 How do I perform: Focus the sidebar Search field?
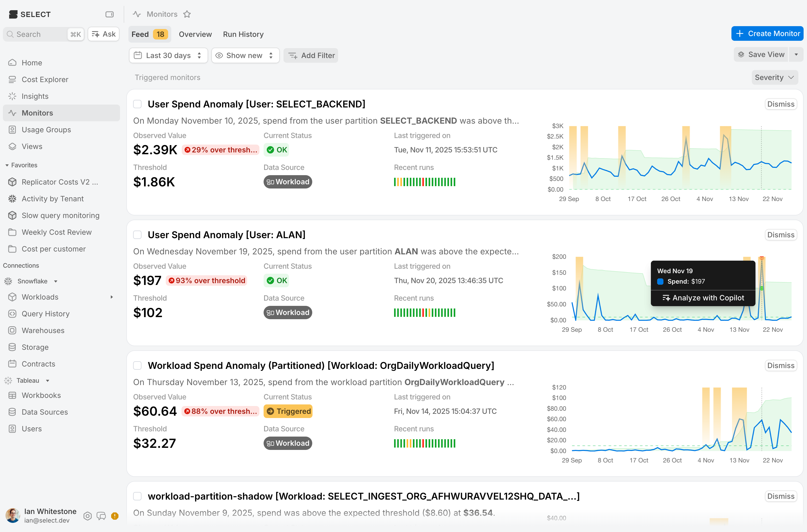44,34
